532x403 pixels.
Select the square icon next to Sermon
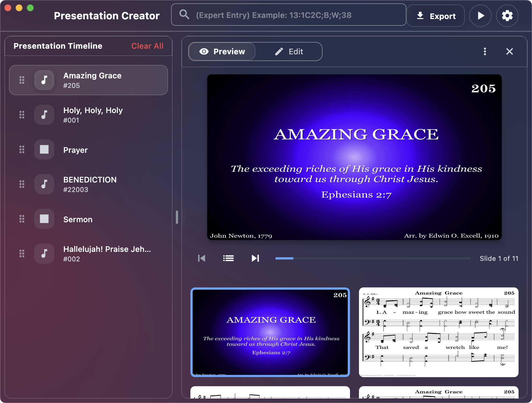[x=44, y=219]
